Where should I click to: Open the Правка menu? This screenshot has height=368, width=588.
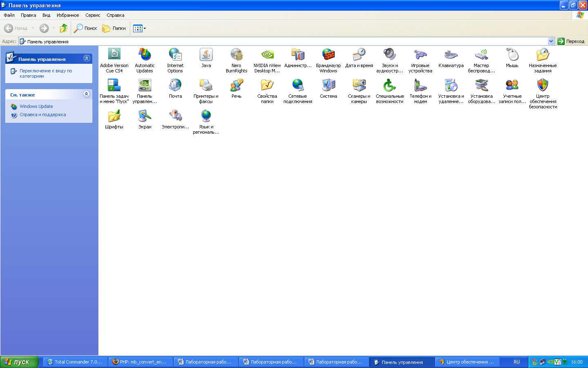point(29,15)
